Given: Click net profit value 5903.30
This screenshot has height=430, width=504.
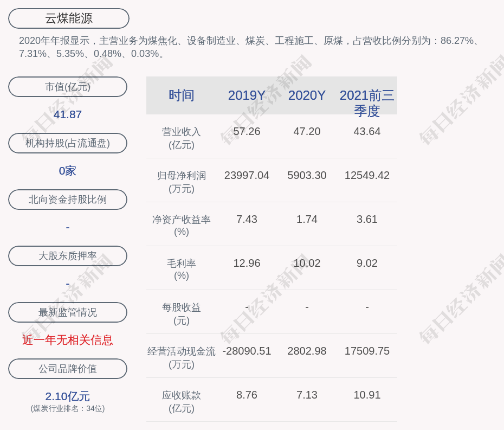Looking at the screenshot, I should point(307,175).
